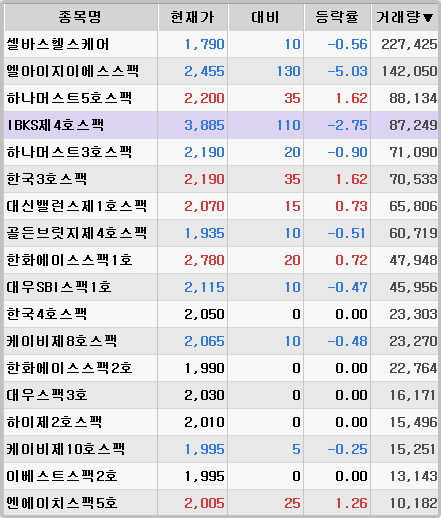Select the 대우스팩3호 stock name
The height and width of the screenshot is (518, 441).
[47, 395]
